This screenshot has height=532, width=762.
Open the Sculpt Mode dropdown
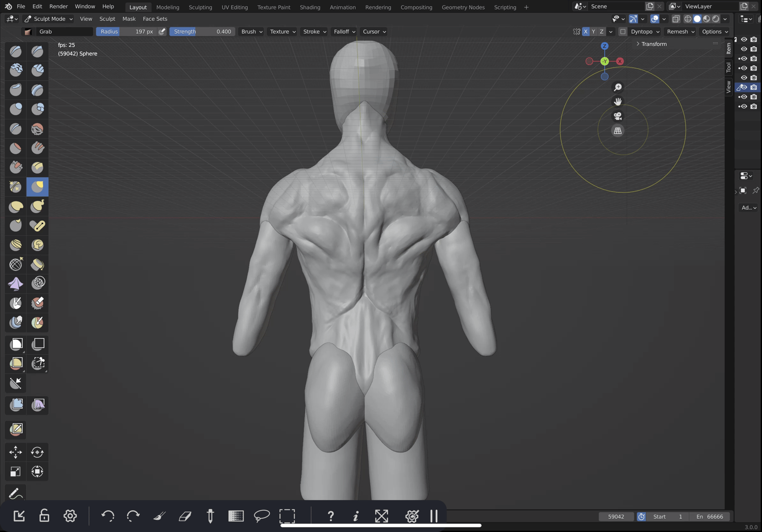pos(48,19)
